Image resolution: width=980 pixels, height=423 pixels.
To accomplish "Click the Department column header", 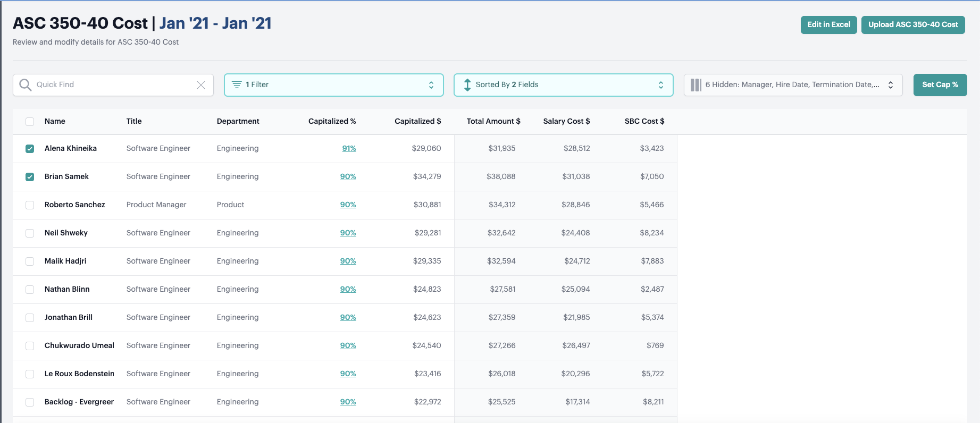I will click(x=238, y=121).
